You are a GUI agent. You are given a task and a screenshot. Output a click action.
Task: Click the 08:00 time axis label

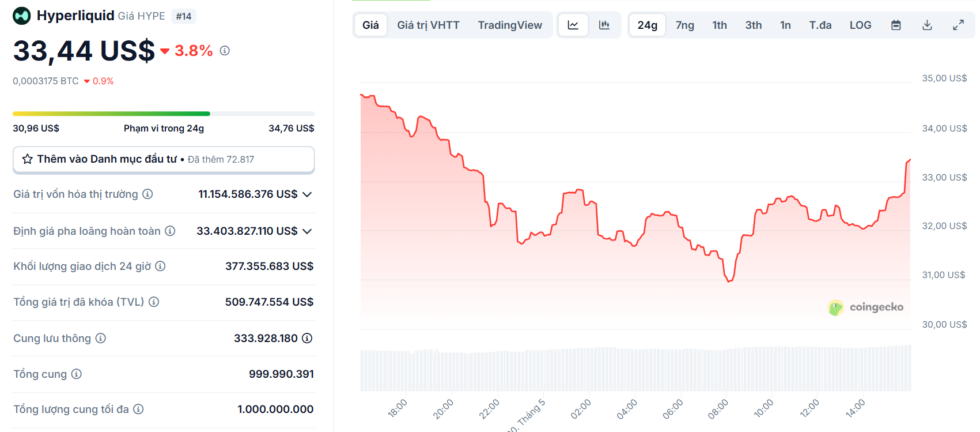tap(718, 409)
